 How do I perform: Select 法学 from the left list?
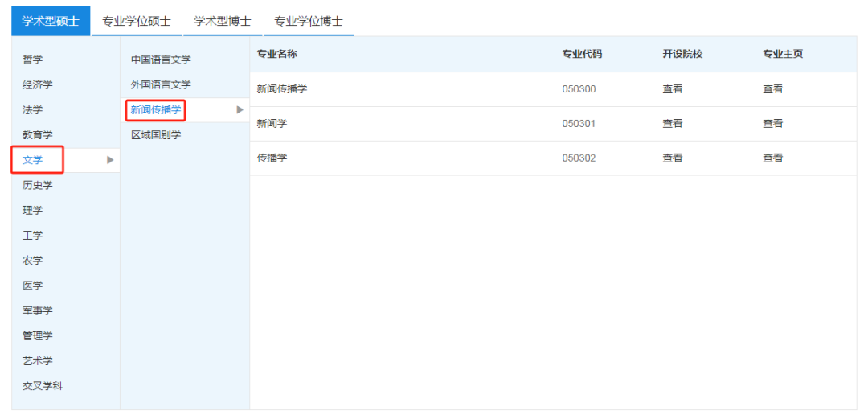click(x=33, y=109)
